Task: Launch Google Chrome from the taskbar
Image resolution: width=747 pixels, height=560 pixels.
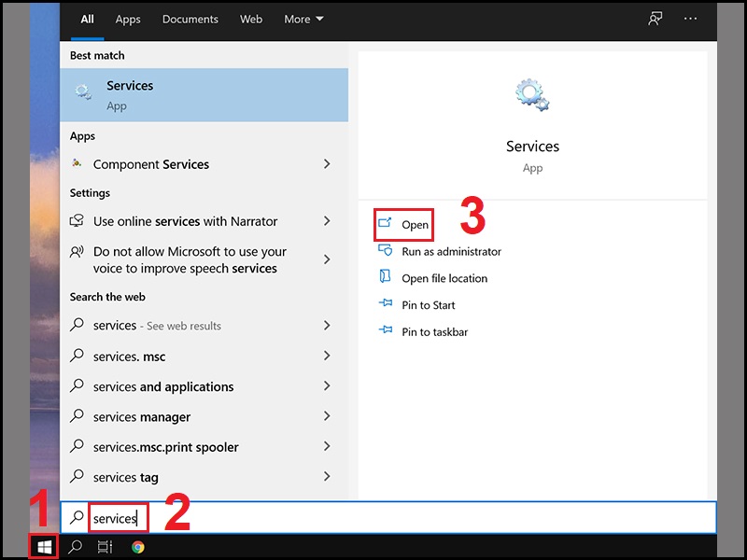Action: (x=138, y=547)
